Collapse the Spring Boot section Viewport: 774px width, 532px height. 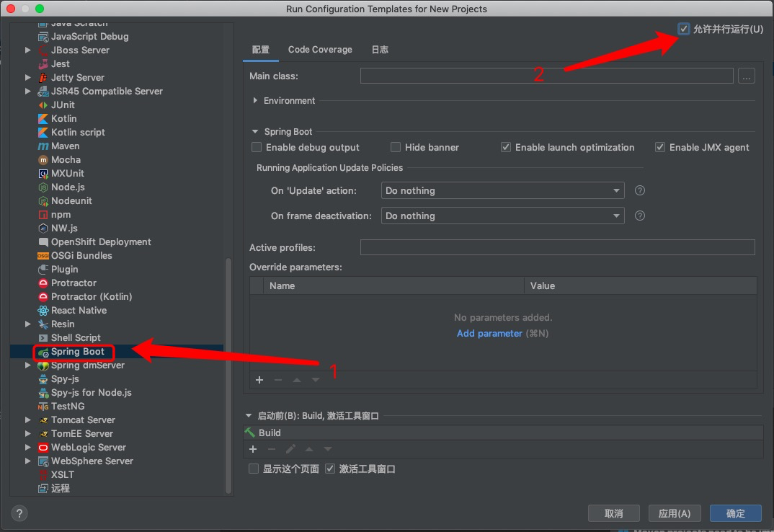[x=255, y=131]
